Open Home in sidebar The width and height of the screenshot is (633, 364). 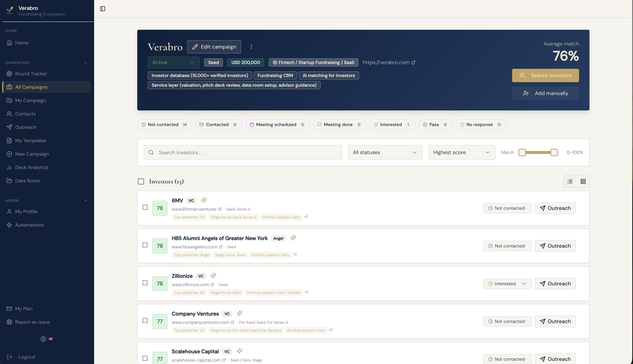tap(46, 43)
